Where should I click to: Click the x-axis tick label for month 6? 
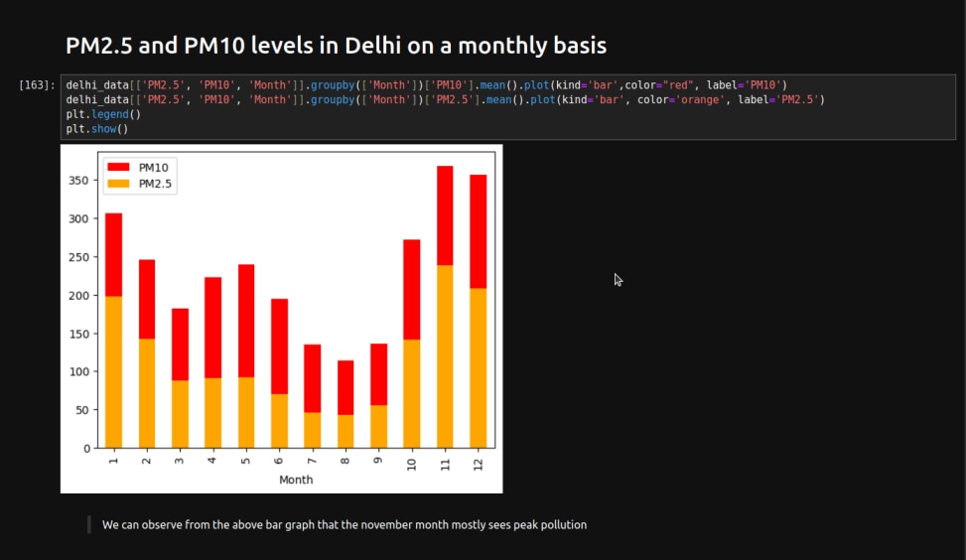click(279, 460)
